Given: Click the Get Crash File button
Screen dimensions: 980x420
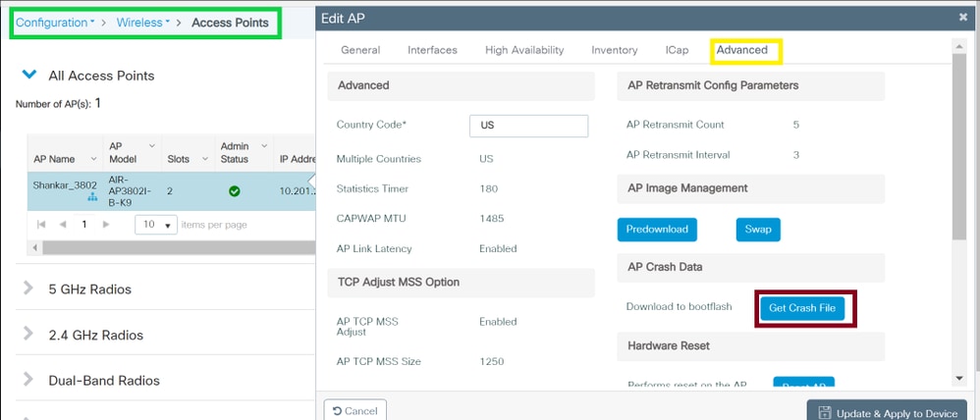Looking at the screenshot, I should (x=802, y=308).
